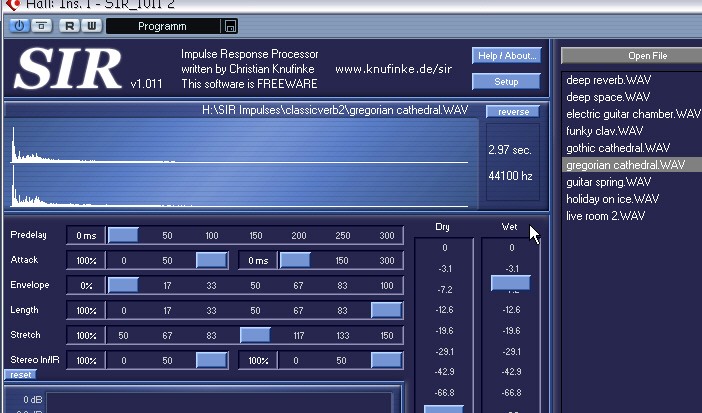The width and height of the screenshot is (702, 413).
Task: Click the Stereo IR 100% value field
Action: tap(258, 361)
